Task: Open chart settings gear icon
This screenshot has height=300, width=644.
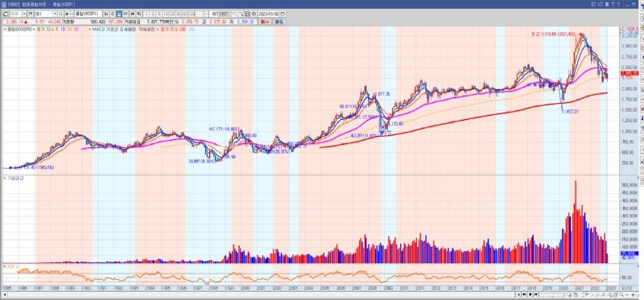Action: (254, 14)
